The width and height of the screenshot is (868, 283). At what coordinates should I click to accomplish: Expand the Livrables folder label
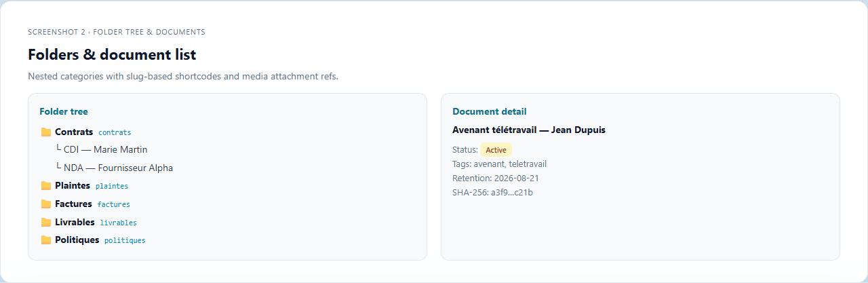[x=75, y=223]
